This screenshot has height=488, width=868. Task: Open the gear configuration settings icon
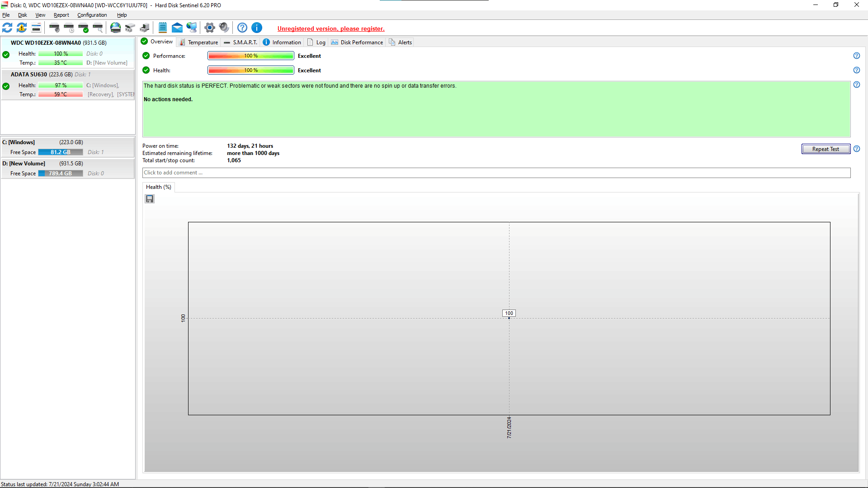pyautogui.click(x=209, y=28)
